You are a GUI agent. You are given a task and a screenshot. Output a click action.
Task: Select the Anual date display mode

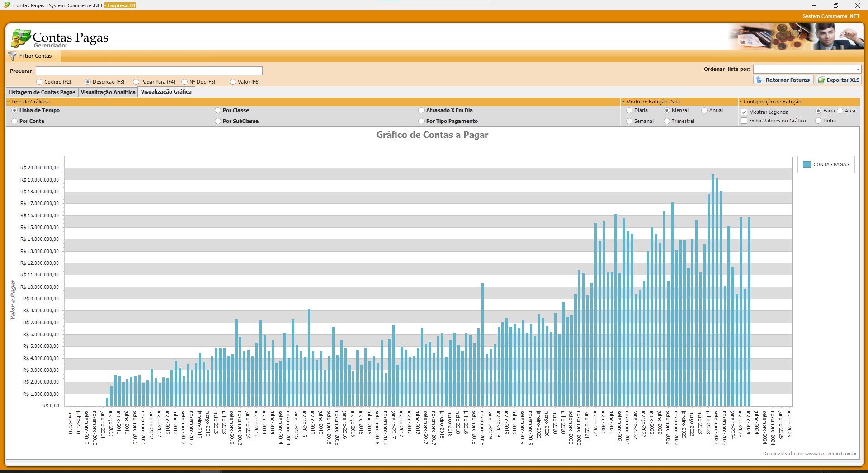pos(704,111)
